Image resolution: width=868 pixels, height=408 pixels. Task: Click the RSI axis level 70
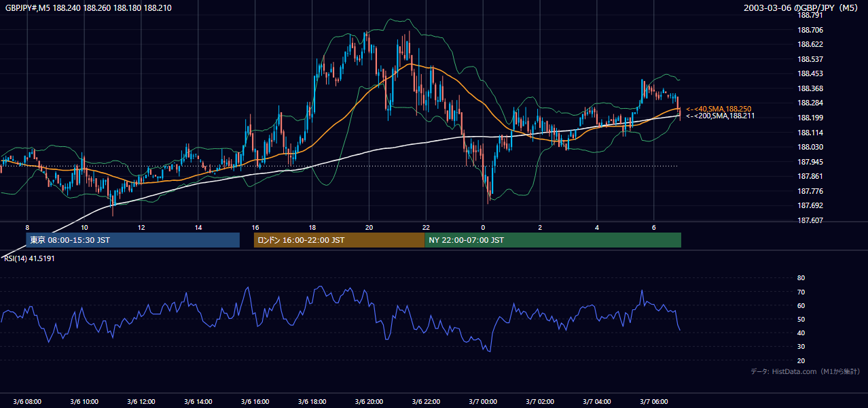[x=801, y=292]
